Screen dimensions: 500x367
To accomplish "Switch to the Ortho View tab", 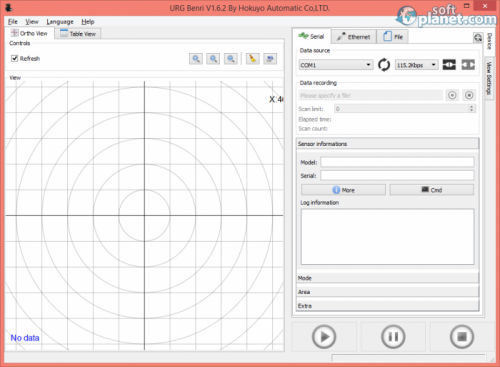I will point(30,33).
